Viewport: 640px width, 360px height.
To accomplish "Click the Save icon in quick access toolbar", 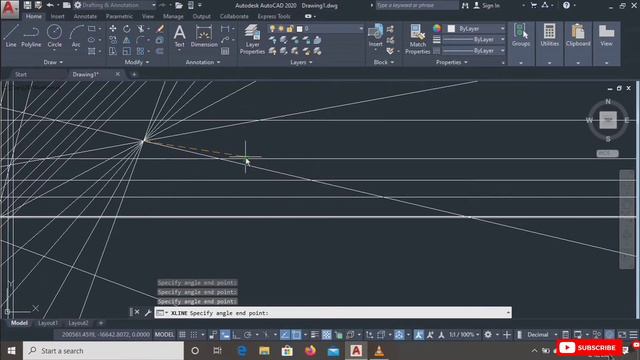I will 27,5.
